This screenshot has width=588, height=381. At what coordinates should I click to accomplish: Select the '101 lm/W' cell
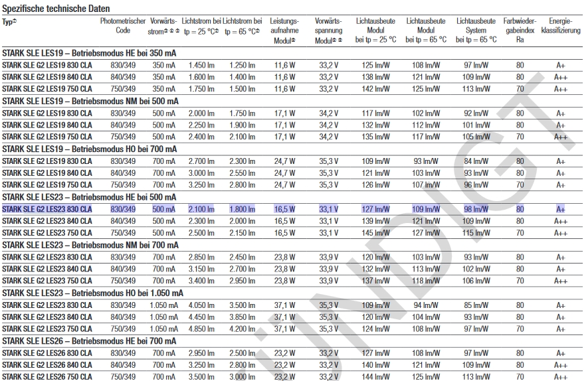[x=476, y=125]
